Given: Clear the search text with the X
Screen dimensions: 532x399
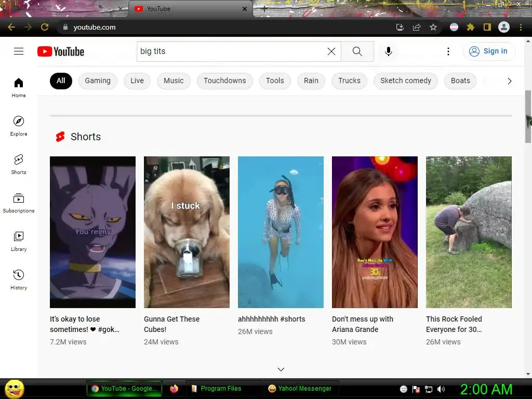Looking at the screenshot, I should click(x=331, y=51).
